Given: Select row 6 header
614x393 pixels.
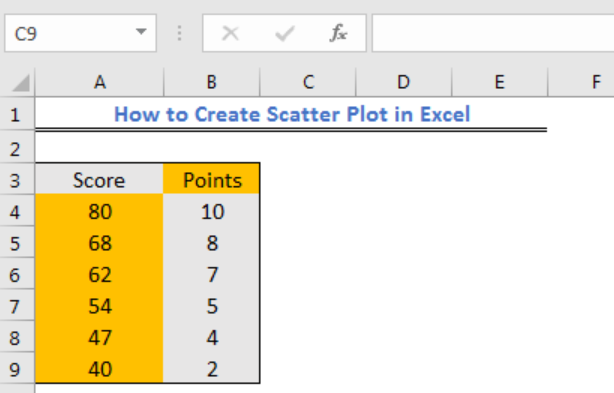Looking at the screenshot, I should point(17,274).
